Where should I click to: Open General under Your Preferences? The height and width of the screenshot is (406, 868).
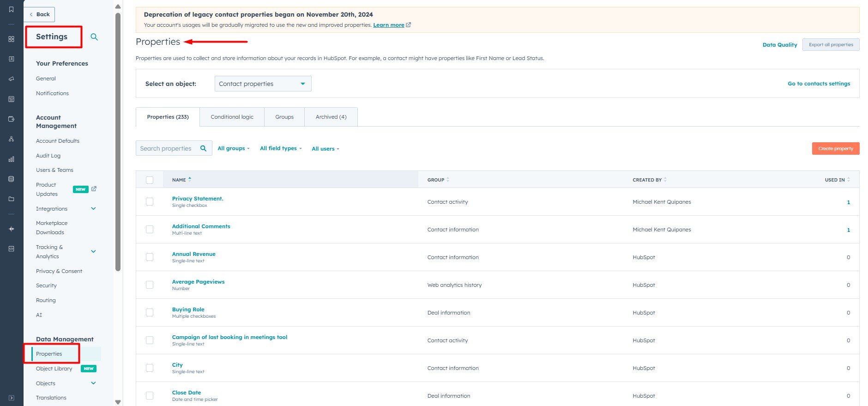pos(46,79)
